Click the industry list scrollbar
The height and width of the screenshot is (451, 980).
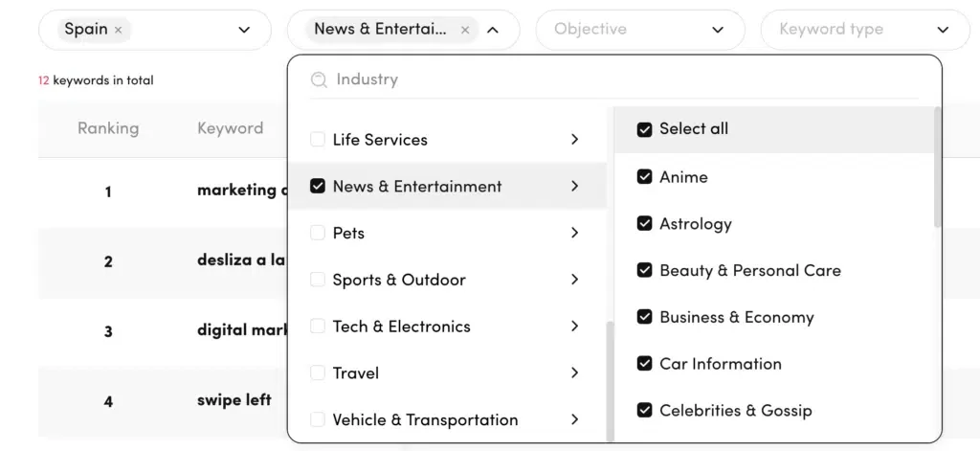click(611, 380)
